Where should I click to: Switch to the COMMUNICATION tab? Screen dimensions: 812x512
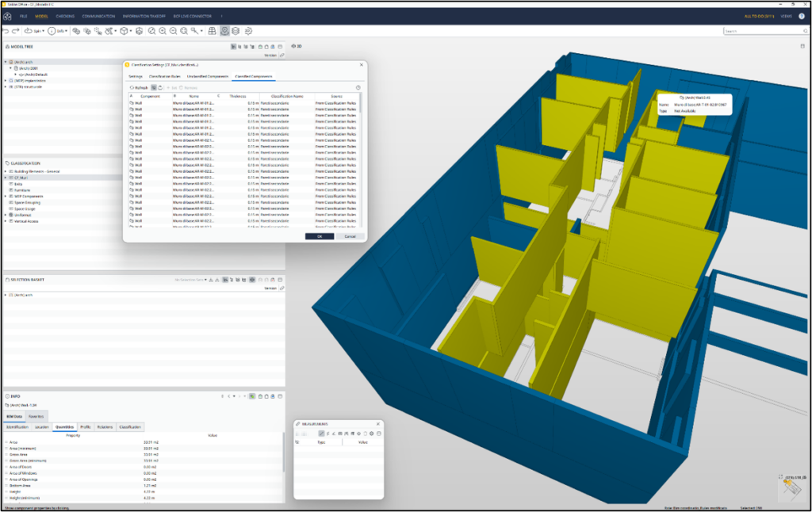tap(98, 17)
